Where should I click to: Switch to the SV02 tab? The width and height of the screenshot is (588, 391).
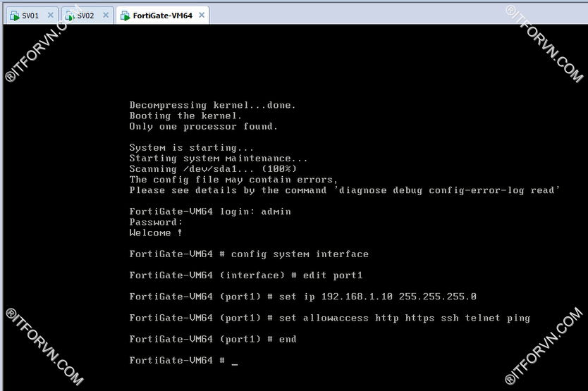point(85,15)
